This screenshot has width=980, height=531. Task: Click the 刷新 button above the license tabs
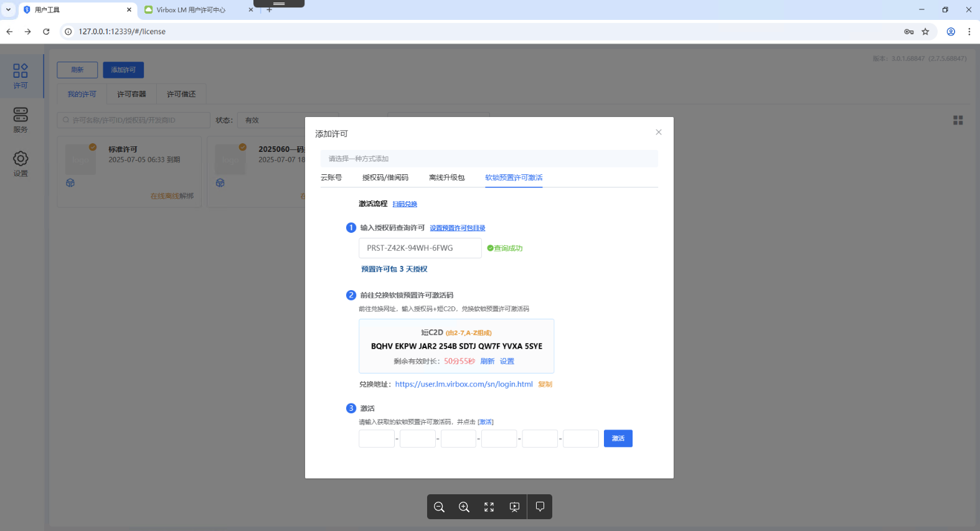point(77,70)
